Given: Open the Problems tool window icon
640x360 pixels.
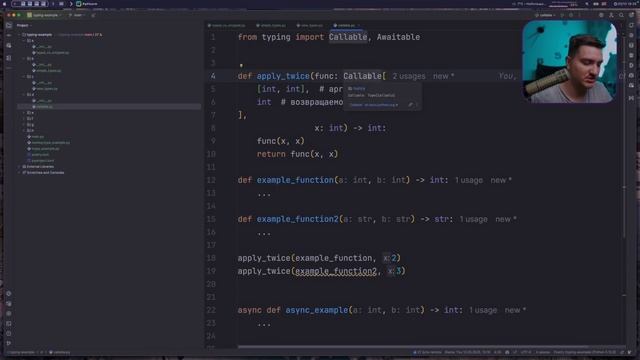Looking at the screenshot, I should (x=9, y=333).
